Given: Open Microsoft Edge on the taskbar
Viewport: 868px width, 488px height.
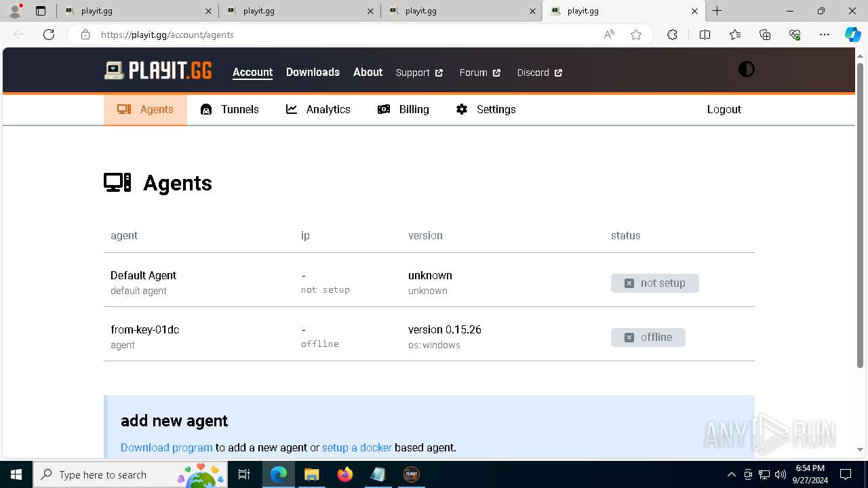Looking at the screenshot, I should click(279, 474).
